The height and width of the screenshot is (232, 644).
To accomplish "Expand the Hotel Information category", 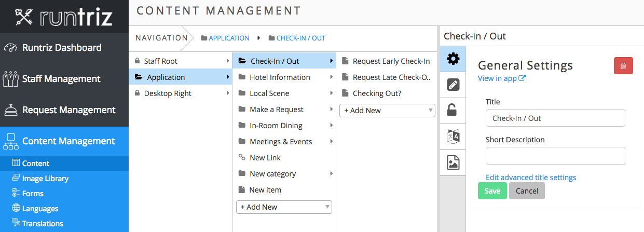I will (x=284, y=77).
